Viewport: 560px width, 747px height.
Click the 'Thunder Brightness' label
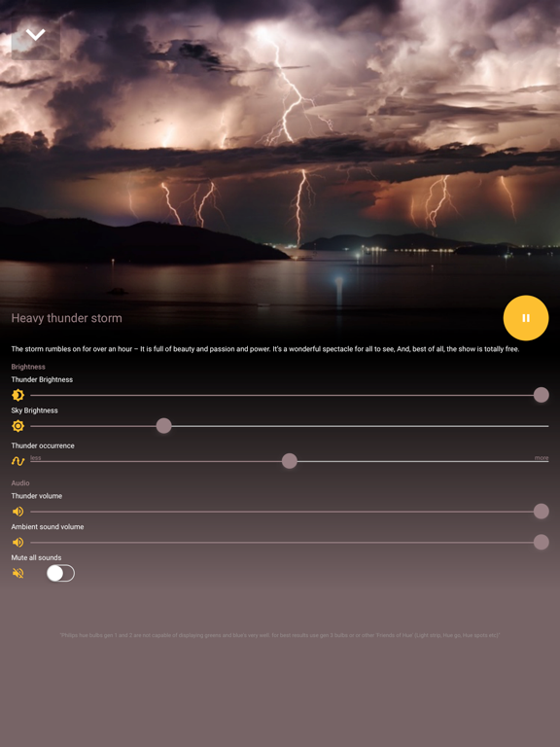42,379
